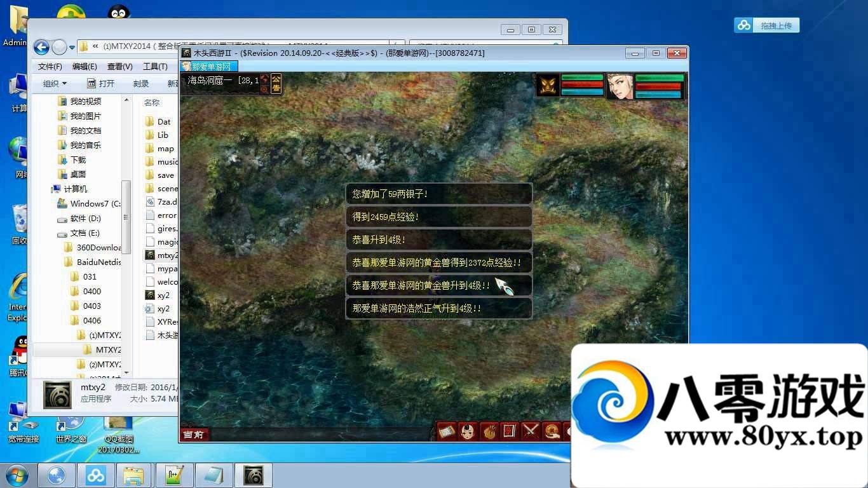Click the 当前 chat channel button
The width and height of the screenshot is (868, 488).
193,435
